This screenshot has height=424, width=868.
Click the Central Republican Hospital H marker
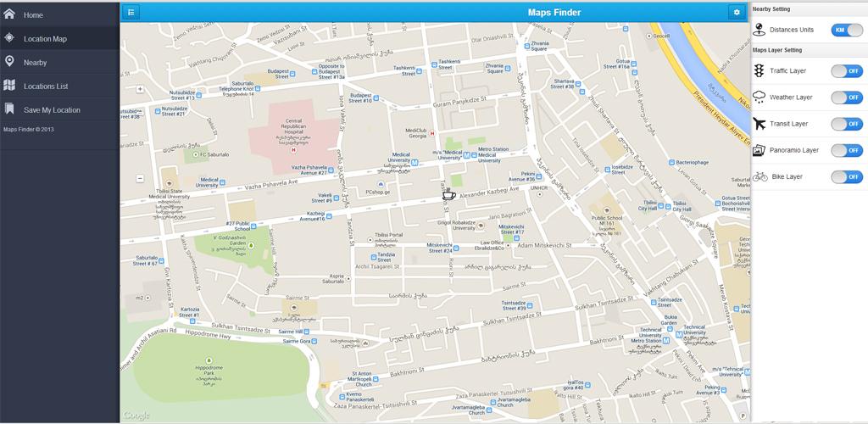[x=292, y=150]
